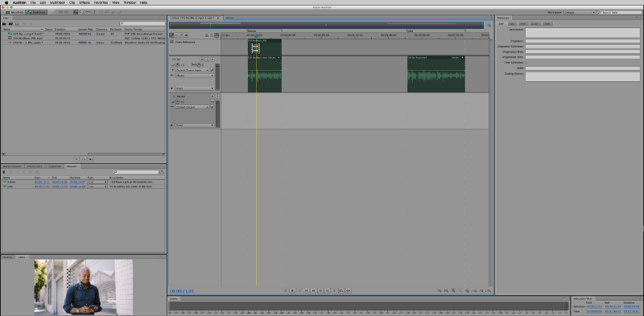
Task: Click the Babies marker start time
Action: tap(42, 182)
